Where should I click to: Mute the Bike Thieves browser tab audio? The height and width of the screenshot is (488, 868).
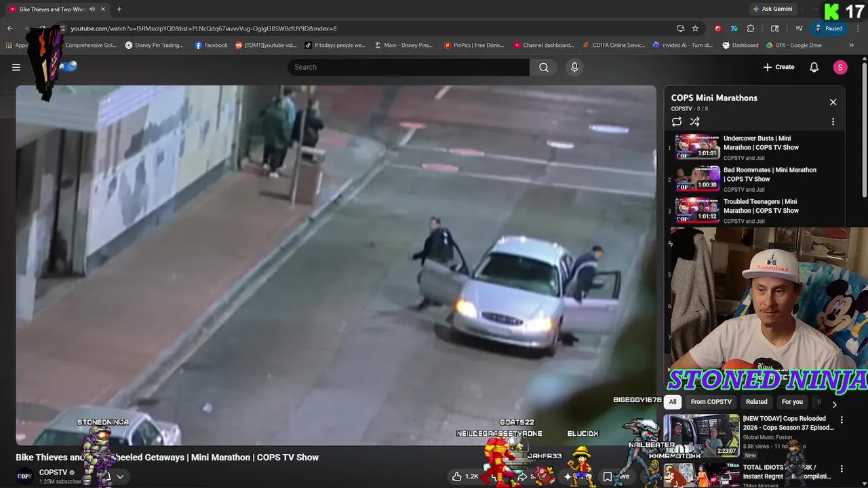pyautogui.click(x=92, y=9)
